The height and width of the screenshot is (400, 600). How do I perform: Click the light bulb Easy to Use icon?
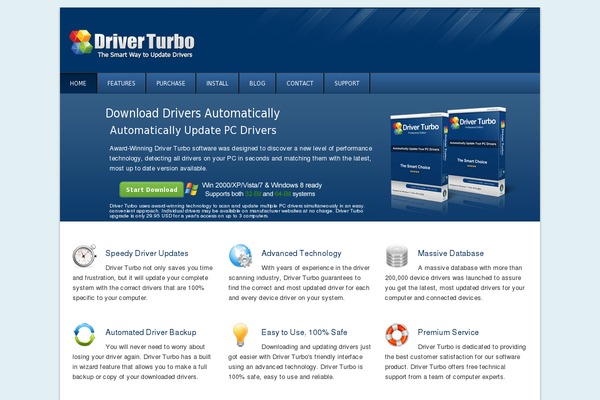[240, 335]
